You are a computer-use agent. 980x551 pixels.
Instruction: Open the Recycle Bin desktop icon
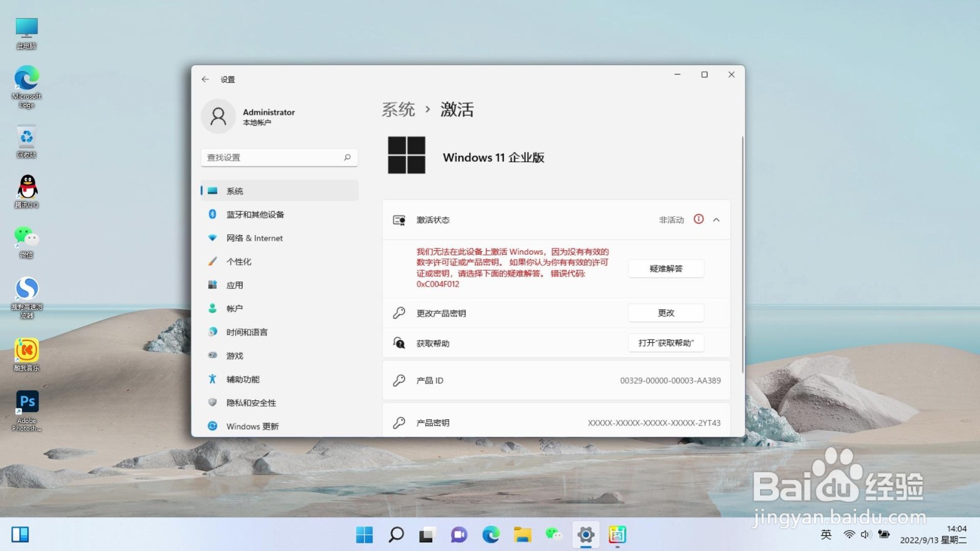(26, 141)
